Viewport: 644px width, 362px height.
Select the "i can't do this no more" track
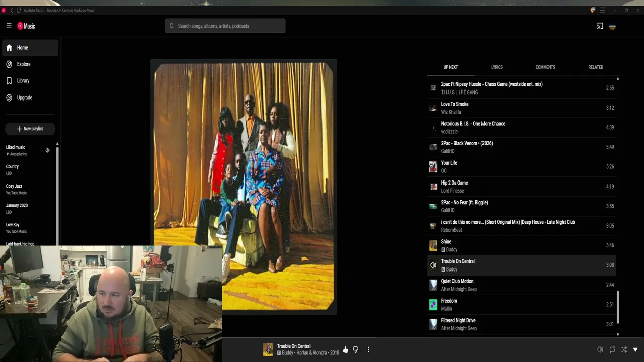pyautogui.click(x=521, y=226)
